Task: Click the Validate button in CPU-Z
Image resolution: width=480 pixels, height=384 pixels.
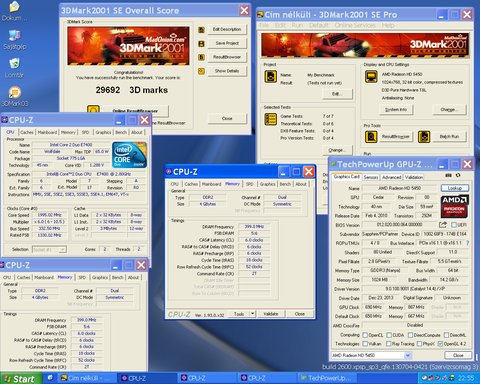Action: tap(271, 314)
